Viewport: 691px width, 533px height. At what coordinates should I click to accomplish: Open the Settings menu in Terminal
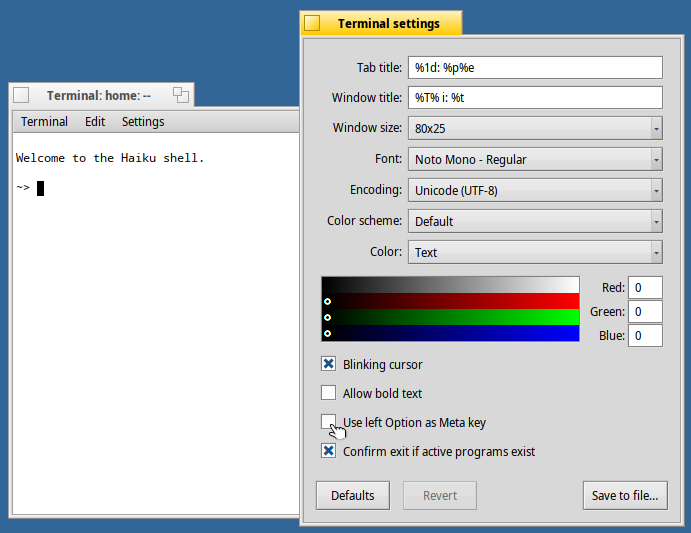[x=143, y=122]
